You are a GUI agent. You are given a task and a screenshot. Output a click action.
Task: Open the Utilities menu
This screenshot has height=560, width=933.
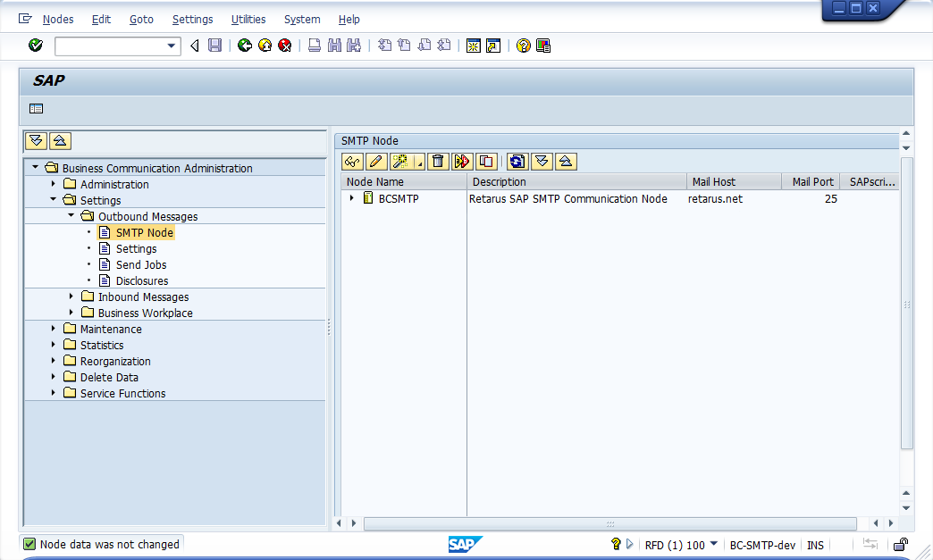248,19
